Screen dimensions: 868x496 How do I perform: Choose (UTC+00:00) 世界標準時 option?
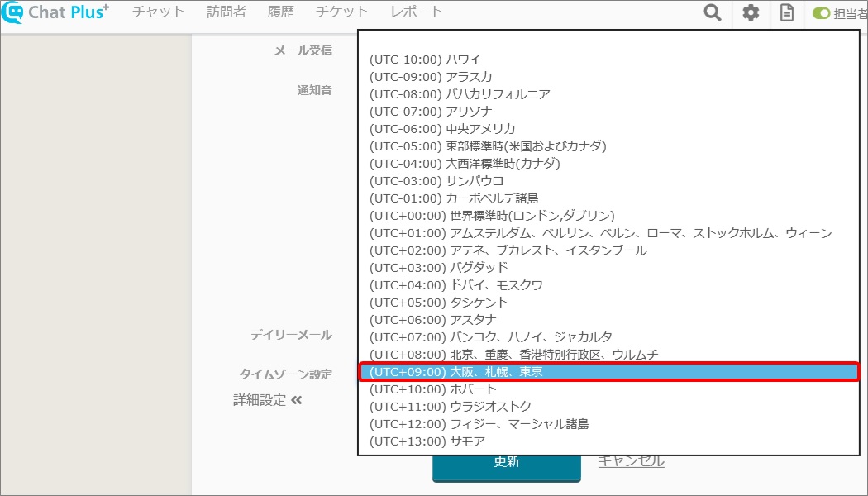click(608, 215)
